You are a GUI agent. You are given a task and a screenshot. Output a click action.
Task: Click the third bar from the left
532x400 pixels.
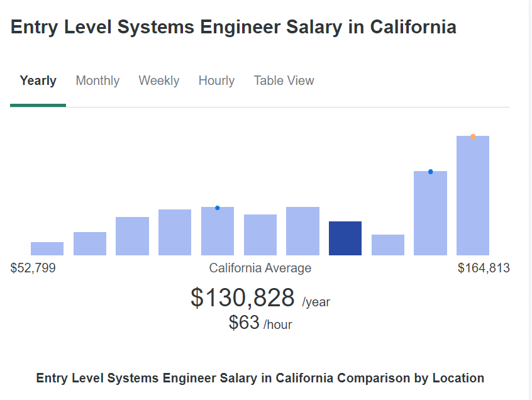[132, 236]
